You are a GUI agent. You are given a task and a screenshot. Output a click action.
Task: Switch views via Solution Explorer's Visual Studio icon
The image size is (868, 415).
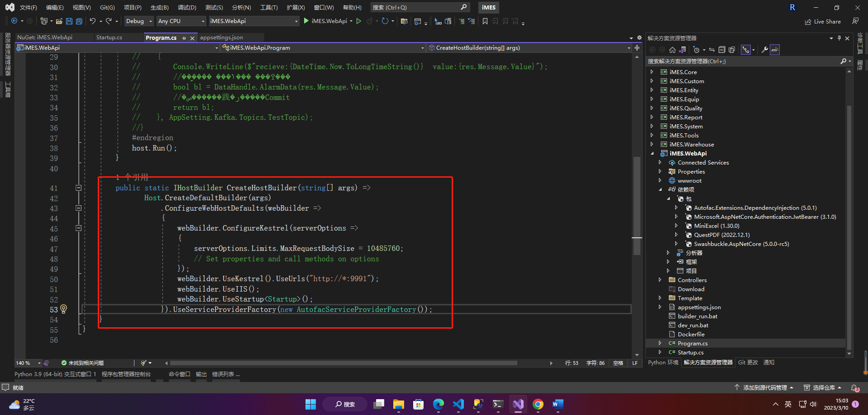tap(682, 50)
